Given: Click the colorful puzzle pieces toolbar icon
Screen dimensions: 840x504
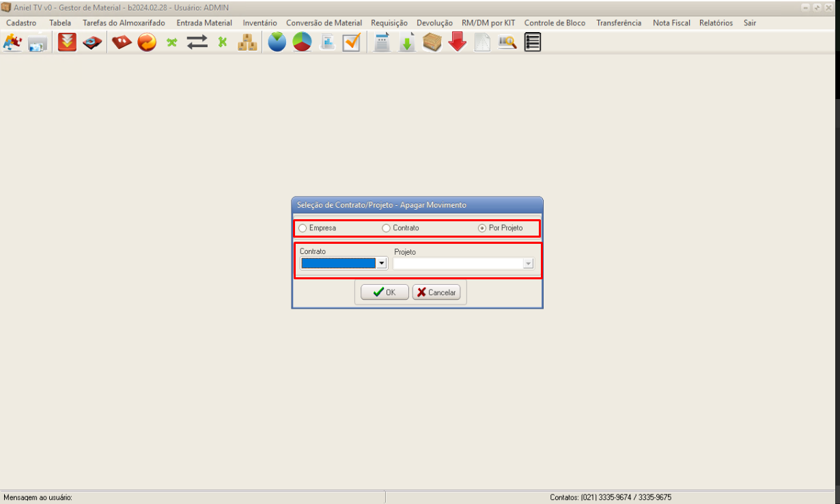Looking at the screenshot, I should (x=12, y=42).
